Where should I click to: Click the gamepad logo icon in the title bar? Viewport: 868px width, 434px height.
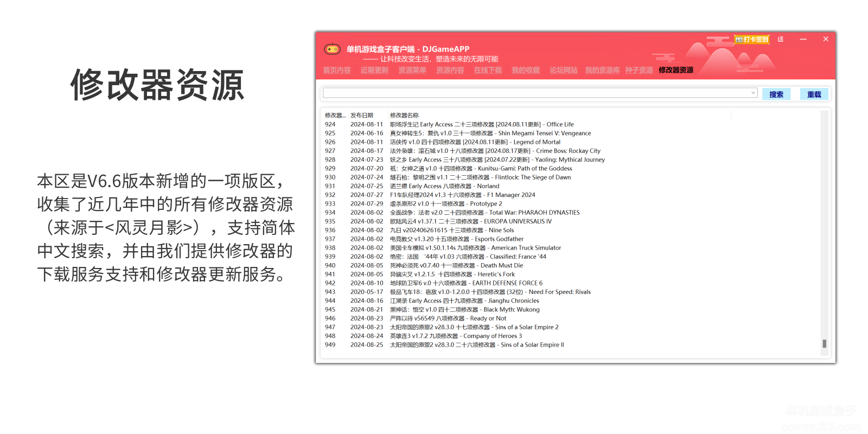[332, 49]
